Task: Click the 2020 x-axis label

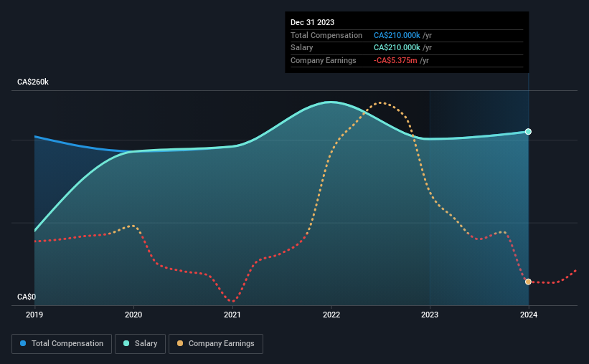Action: [133, 315]
